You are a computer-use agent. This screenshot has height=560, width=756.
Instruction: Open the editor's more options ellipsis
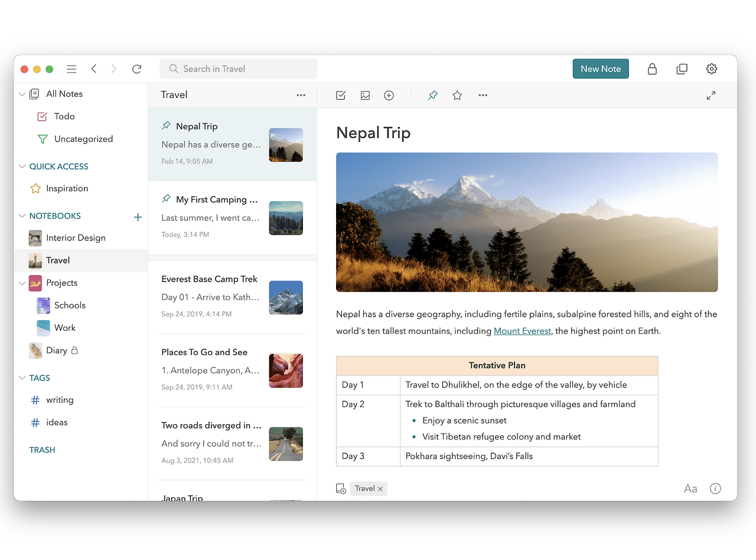[x=483, y=95]
